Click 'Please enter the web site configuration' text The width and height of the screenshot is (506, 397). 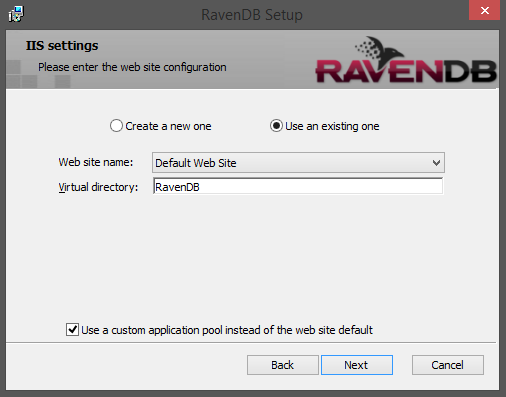coord(132,67)
